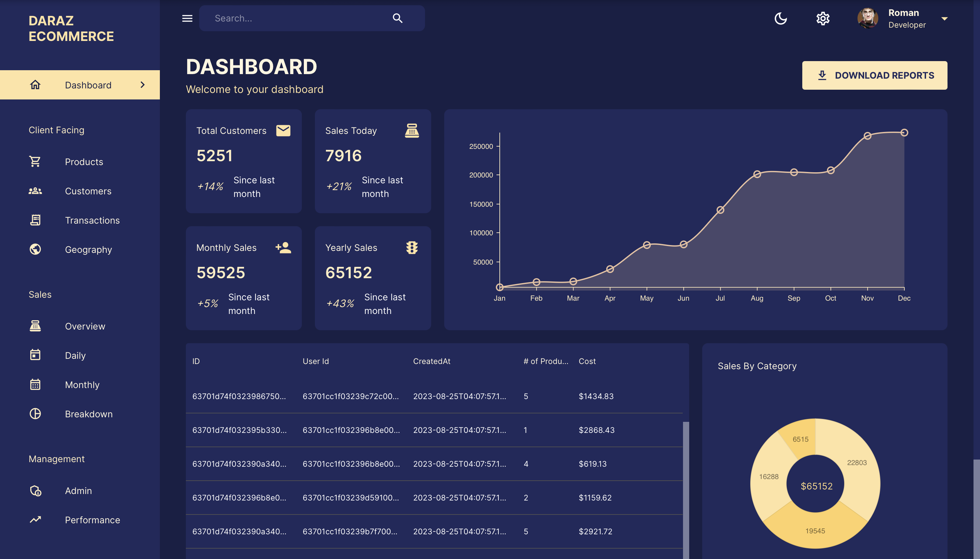Click the Geography globe icon

[35, 249]
